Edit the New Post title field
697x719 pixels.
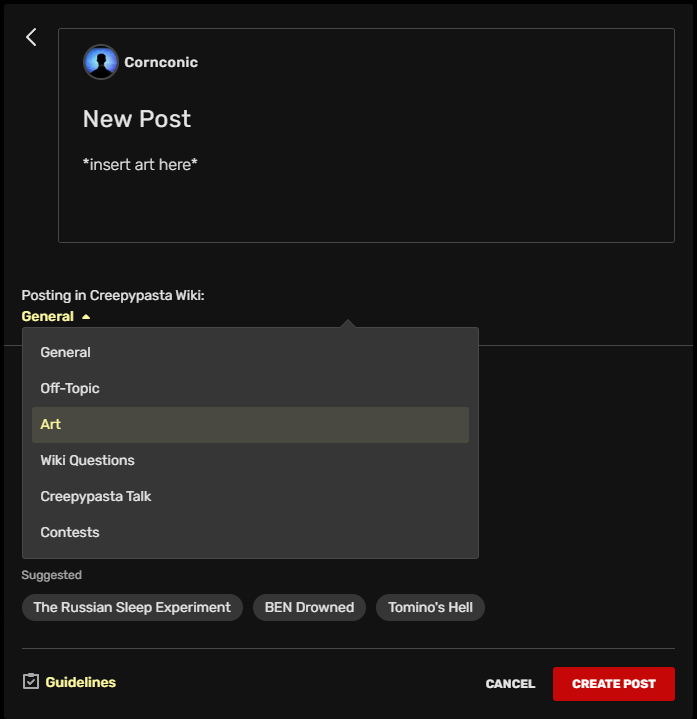(x=137, y=119)
